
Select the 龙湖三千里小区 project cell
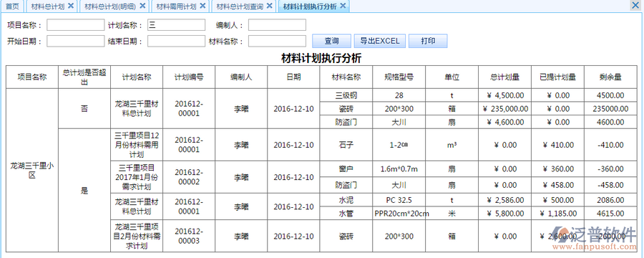(32, 171)
